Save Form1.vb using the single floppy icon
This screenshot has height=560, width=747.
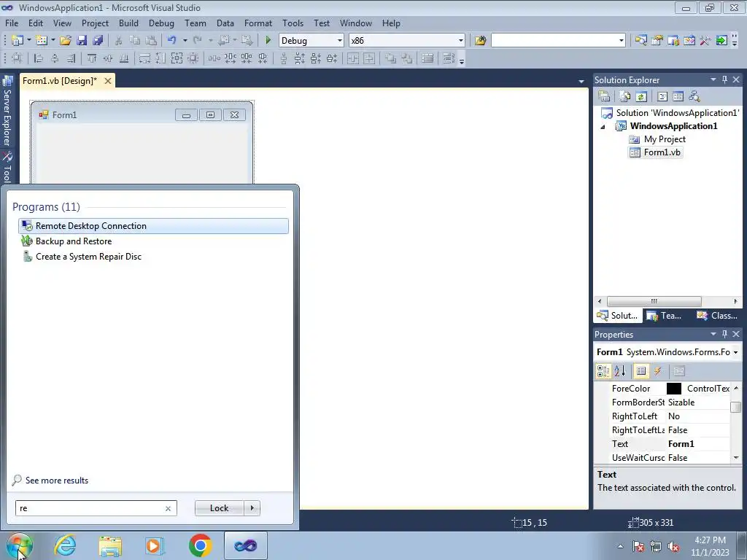(82, 41)
